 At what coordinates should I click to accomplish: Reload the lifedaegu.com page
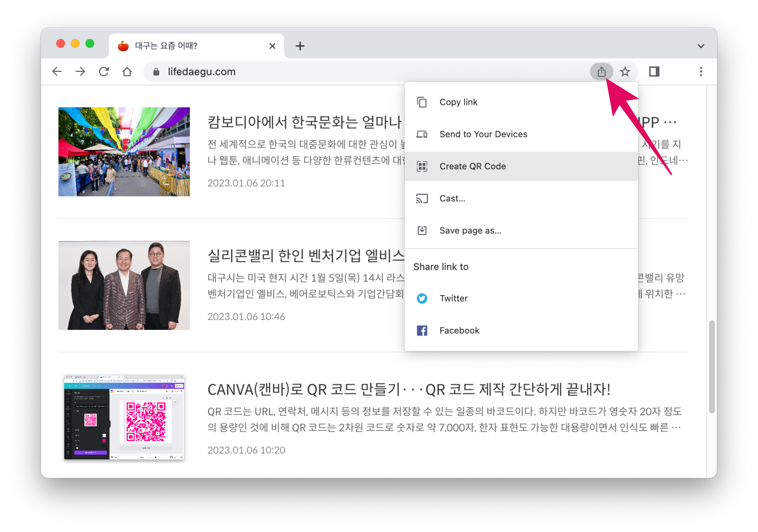tap(104, 71)
